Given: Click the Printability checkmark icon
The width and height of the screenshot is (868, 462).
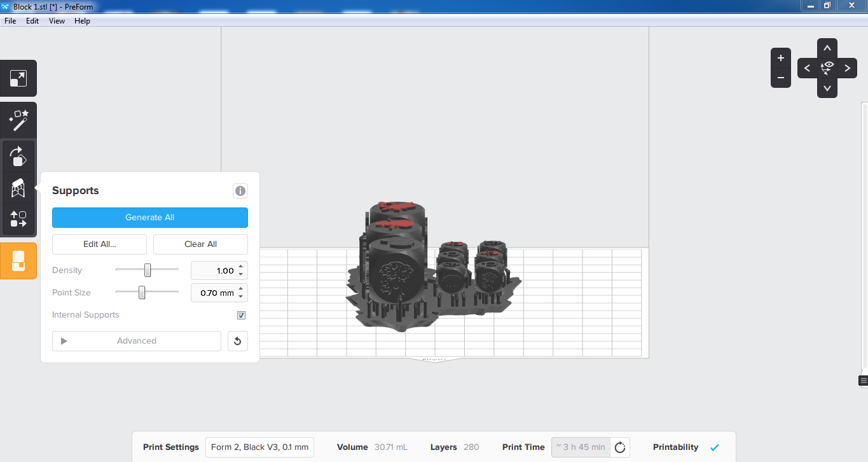Looking at the screenshot, I should click(x=715, y=447).
